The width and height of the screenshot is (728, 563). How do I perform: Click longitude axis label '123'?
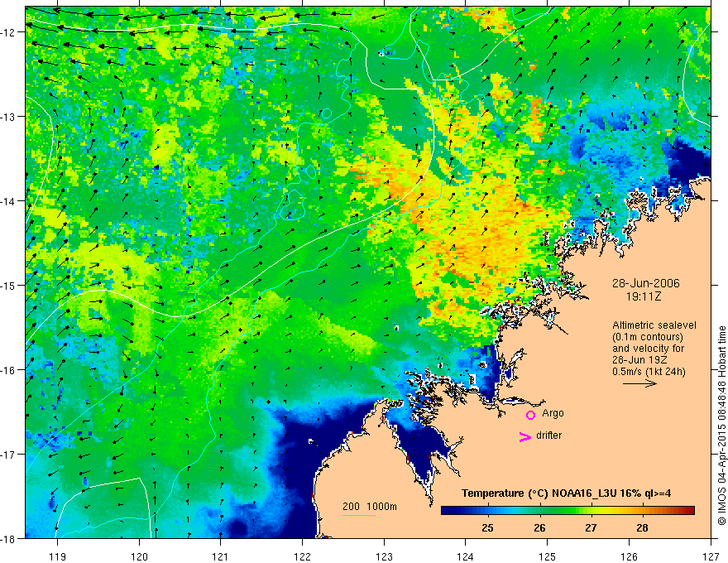384,556
